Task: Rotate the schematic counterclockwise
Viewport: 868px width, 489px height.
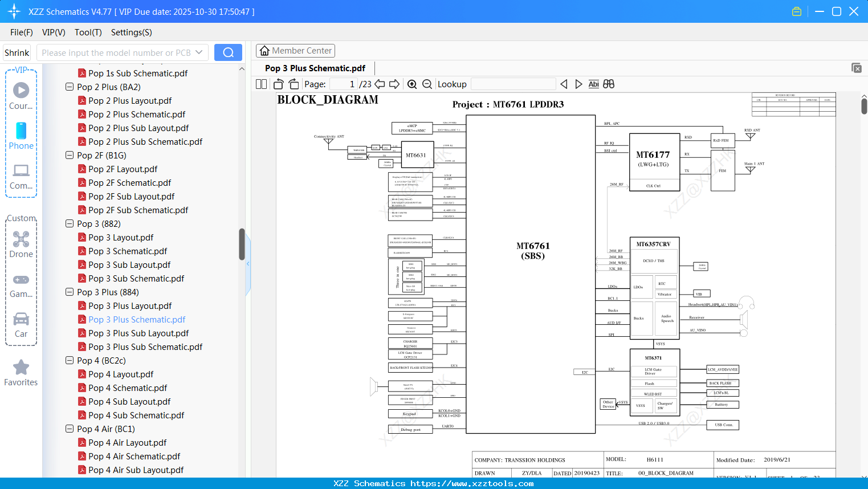Action: pyautogui.click(x=278, y=83)
